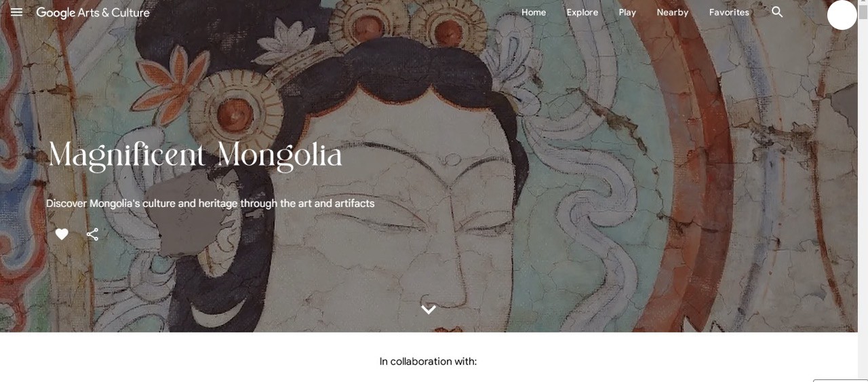868x382 pixels.
Task: Open the Explore menu item
Action: pos(583,12)
